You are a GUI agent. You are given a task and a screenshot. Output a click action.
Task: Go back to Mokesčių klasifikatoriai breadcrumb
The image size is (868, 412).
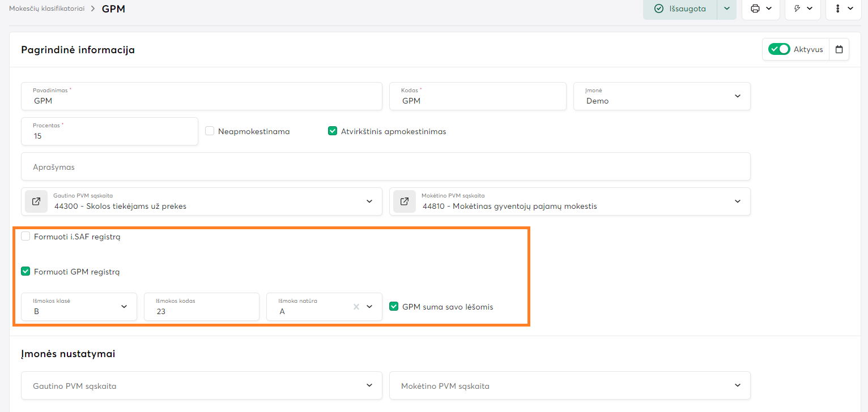[x=46, y=8]
